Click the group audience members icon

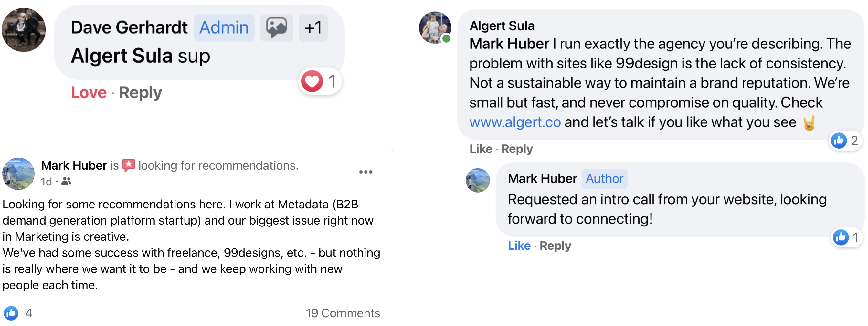[66, 182]
